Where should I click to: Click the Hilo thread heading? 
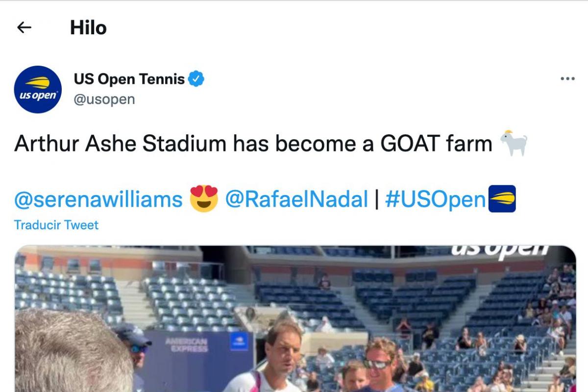88,28
